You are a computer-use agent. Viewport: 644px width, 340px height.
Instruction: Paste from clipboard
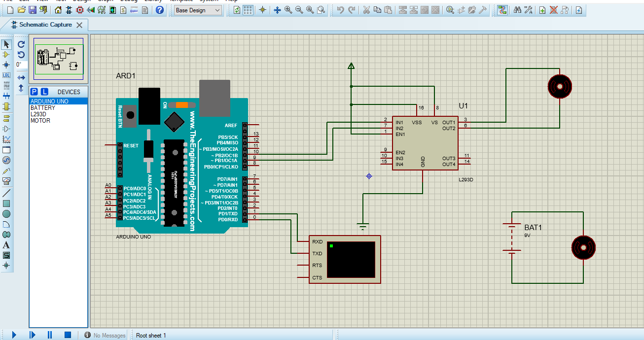coord(388,10)
